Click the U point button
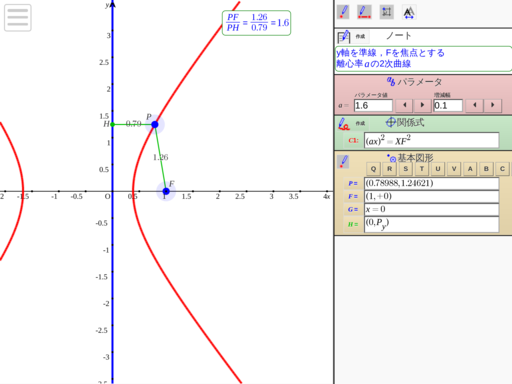Screen dimensions: 512x384 point(438,169)
